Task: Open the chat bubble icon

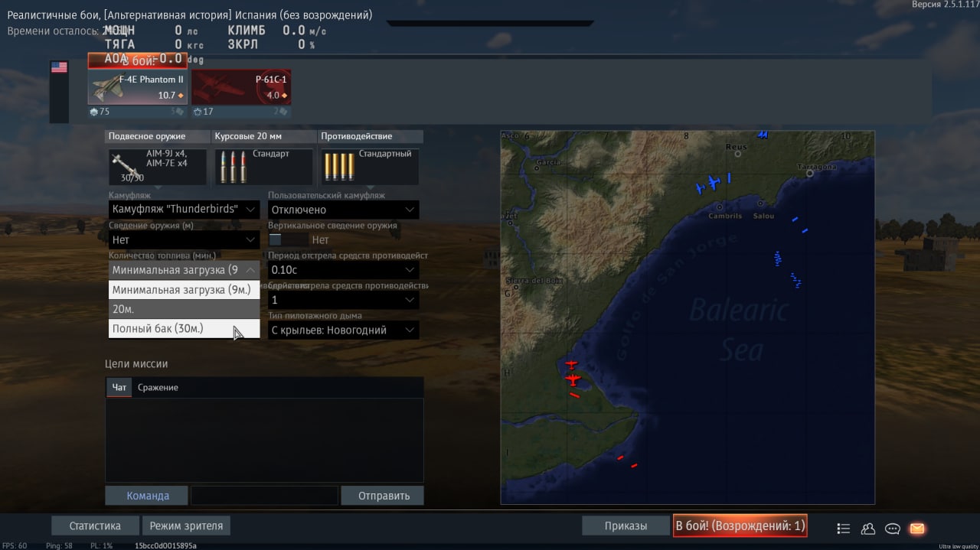Action: [x=892, y=528]
